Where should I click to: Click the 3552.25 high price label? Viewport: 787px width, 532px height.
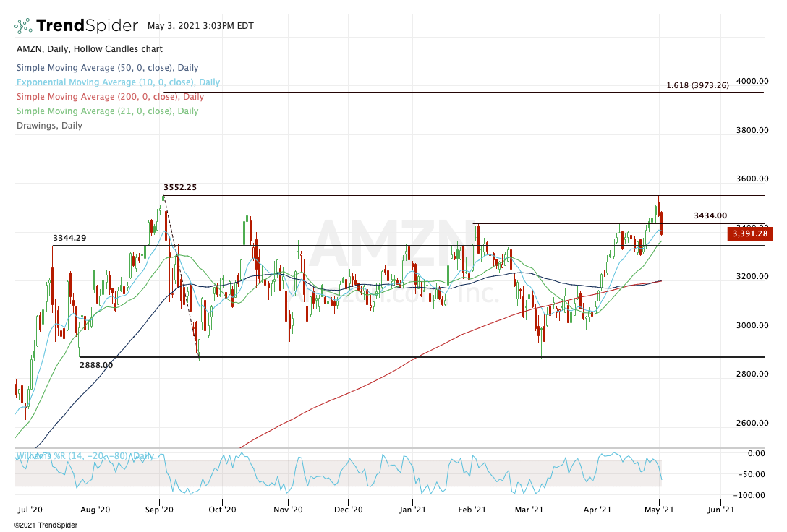[180, 187]
